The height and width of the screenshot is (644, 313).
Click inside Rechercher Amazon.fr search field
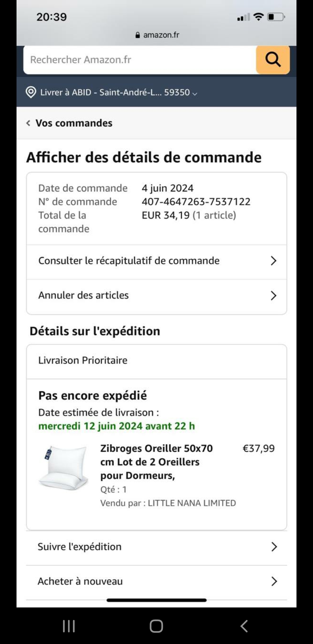tap(140, 60)
